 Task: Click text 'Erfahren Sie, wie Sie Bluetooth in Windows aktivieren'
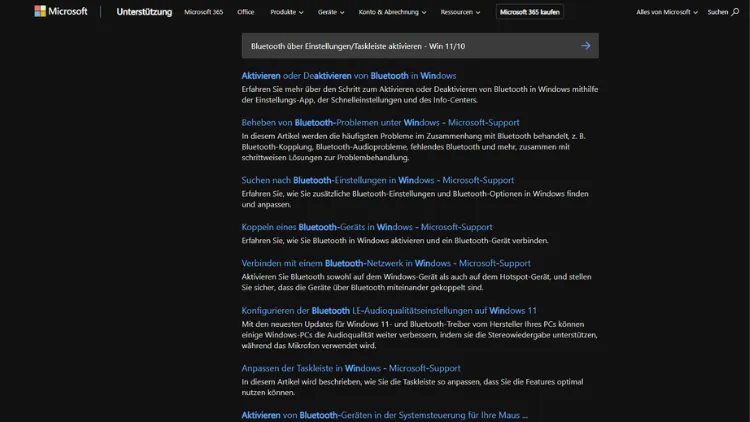point(333,241)
